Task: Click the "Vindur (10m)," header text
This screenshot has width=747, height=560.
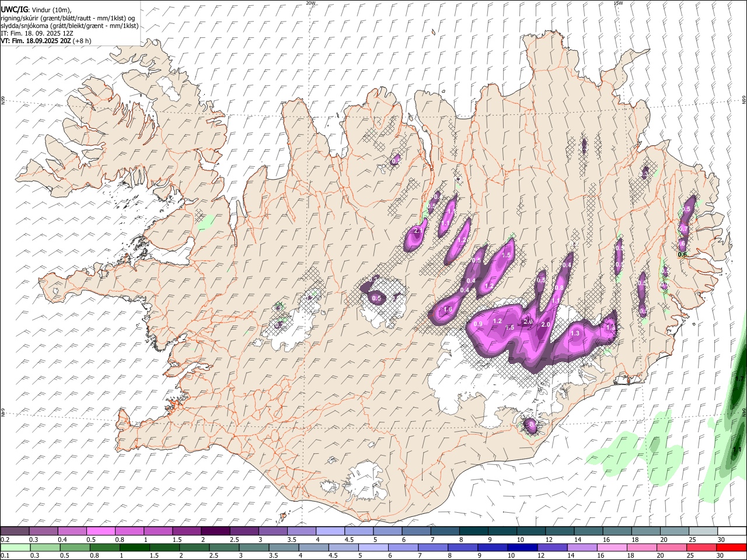Action: tap(50, 10)
